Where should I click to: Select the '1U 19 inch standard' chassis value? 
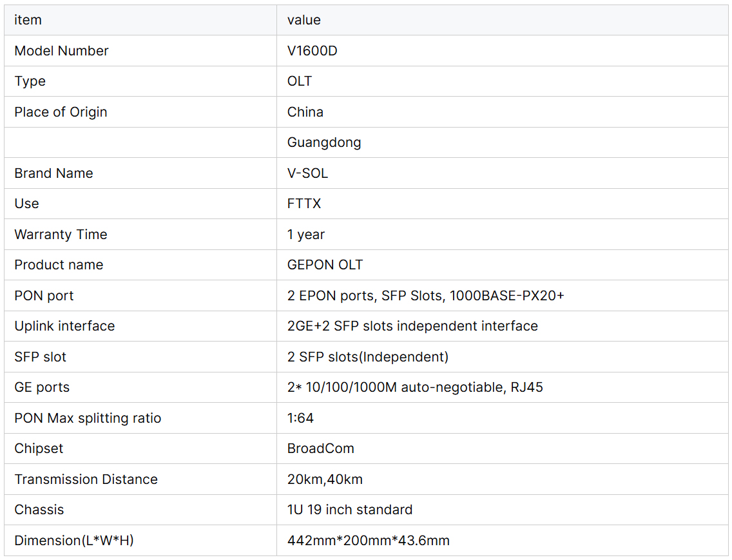(350, 510)
